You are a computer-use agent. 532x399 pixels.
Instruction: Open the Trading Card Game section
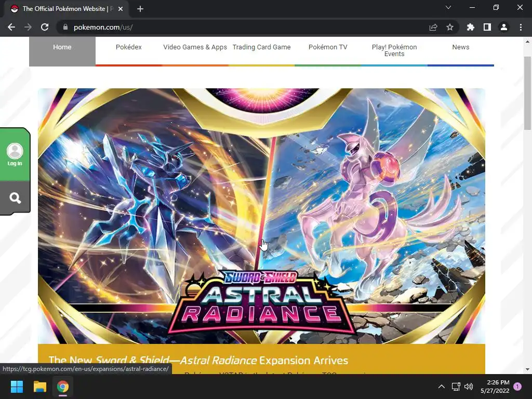[262, 47]
